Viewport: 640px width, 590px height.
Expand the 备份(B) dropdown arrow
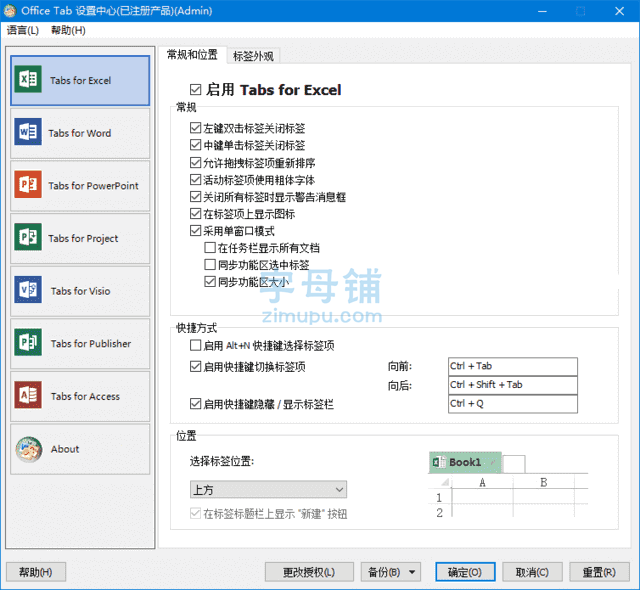coord(412,572)
